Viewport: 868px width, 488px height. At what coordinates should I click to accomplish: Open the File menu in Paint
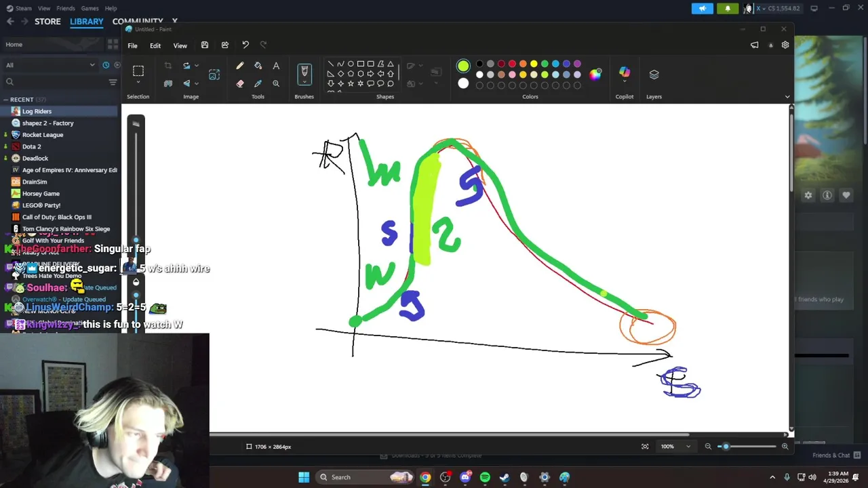pyautogui.click(x=133, y=45)
